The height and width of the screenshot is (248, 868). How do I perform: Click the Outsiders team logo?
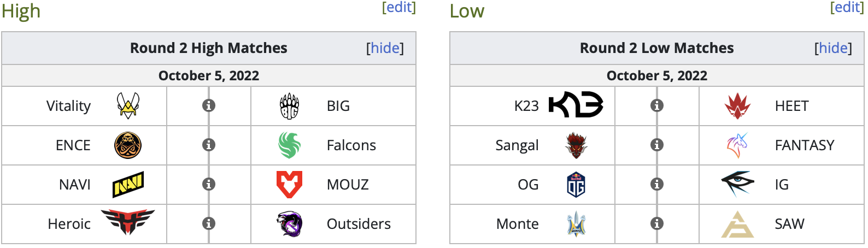[289, 224]
